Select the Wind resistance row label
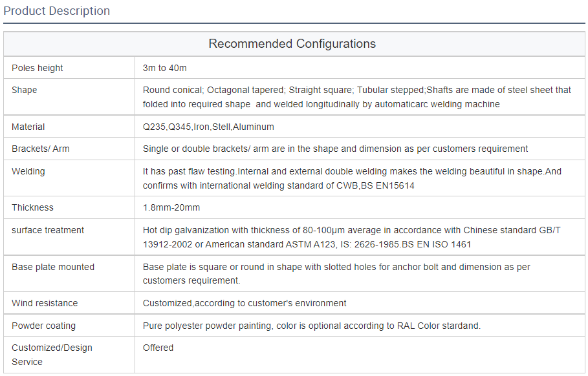This screenshot has width=588, height=376. [45, 303]
